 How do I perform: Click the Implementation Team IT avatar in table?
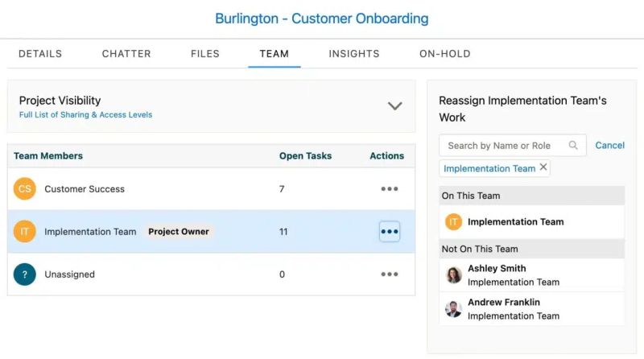[25, 231]
